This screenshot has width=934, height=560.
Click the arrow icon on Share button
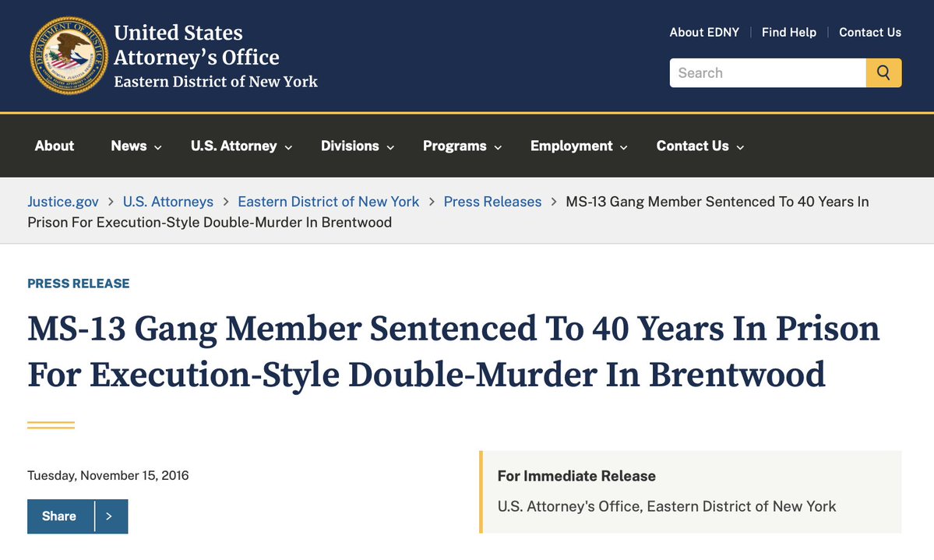[x=109, y=516]
